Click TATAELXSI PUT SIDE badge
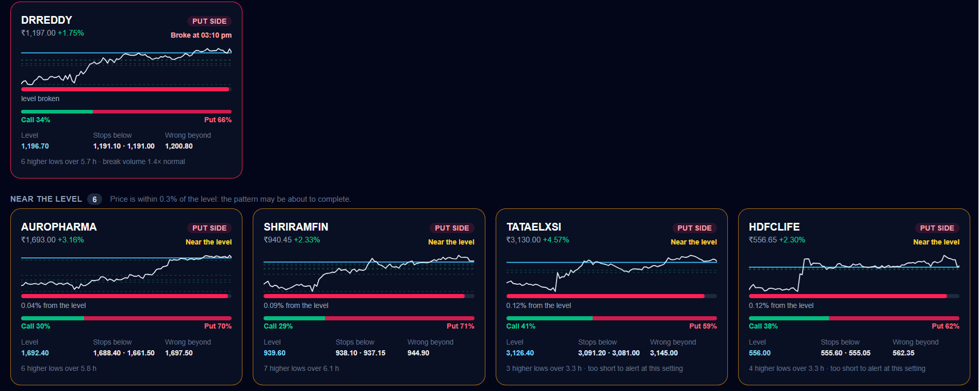Viewport: 980px width, 391px height. (x=694, y=228)
